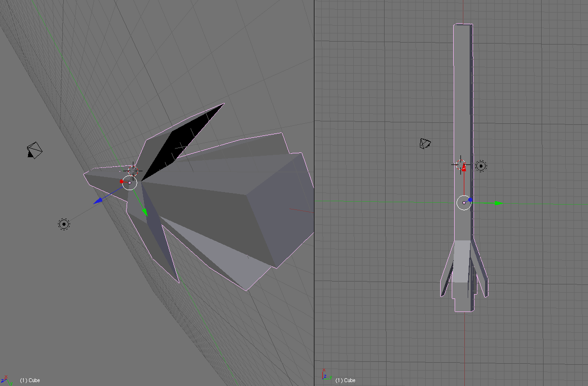The width and height of the screenshot is (588, 386).
Task: Select the camera object in left viewport
Action: (x=33, y=149)
